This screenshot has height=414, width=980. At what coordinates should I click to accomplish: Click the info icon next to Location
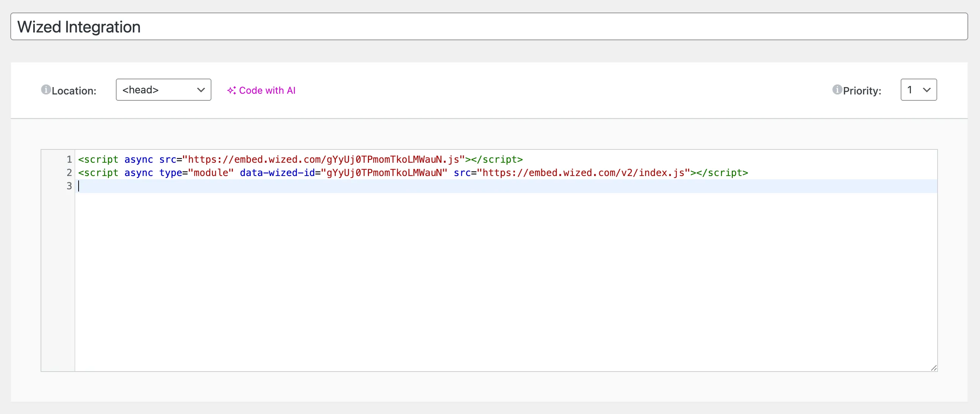[x=45, y=89]
